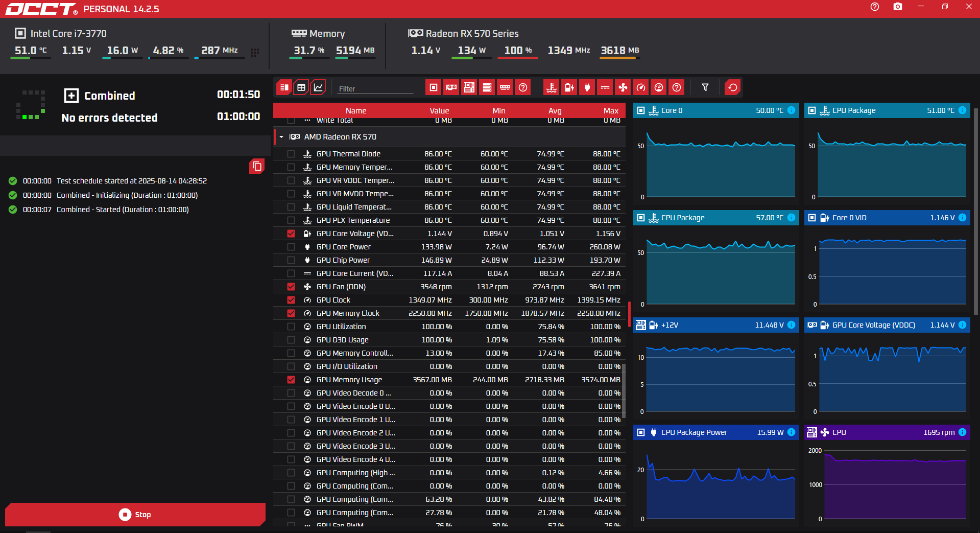The image size is (980, 533).
Task: Uncheck the GPU Core Voltage checkbox
Action: coord(291,234)
